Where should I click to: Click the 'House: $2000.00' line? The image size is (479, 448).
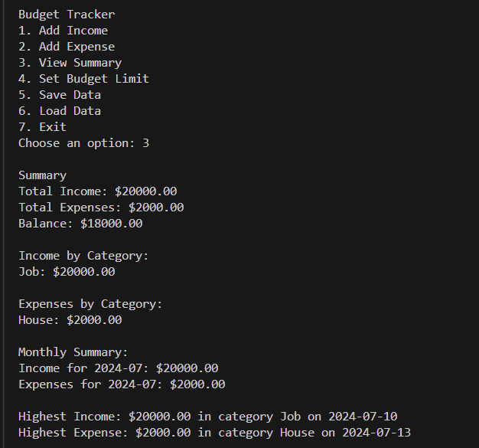(70, 320)
